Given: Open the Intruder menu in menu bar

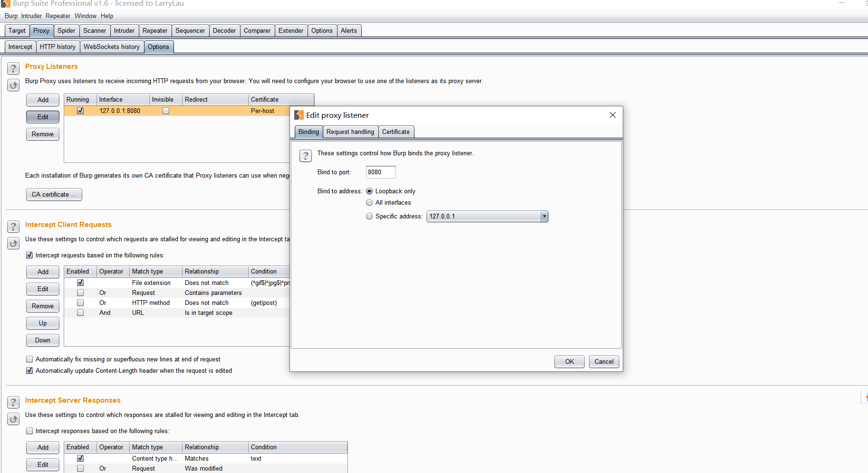Looking at the screenshot, I should tap(31, 16).
